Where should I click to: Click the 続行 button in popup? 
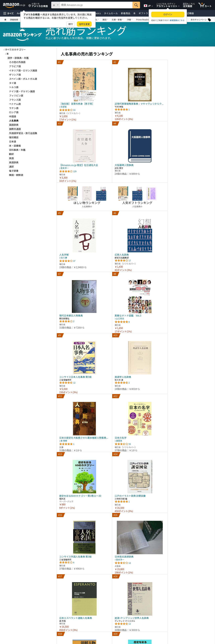click(x=71, y=24)
